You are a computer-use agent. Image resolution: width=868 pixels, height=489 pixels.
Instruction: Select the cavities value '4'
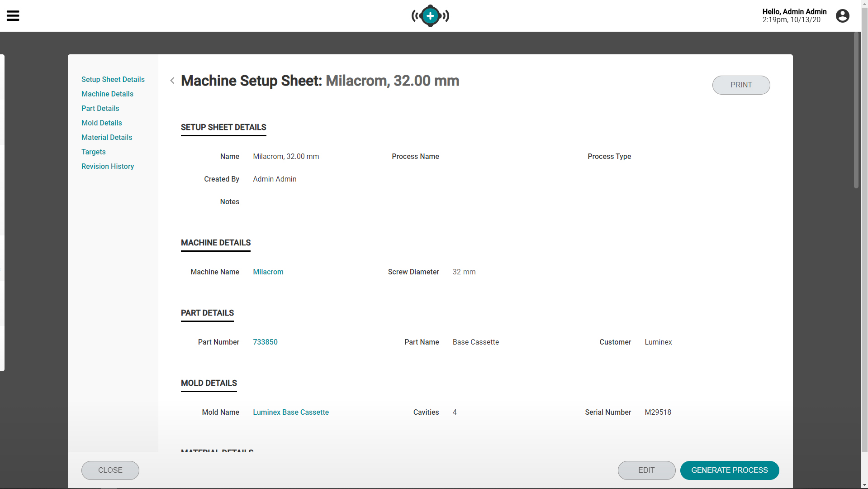455,412
